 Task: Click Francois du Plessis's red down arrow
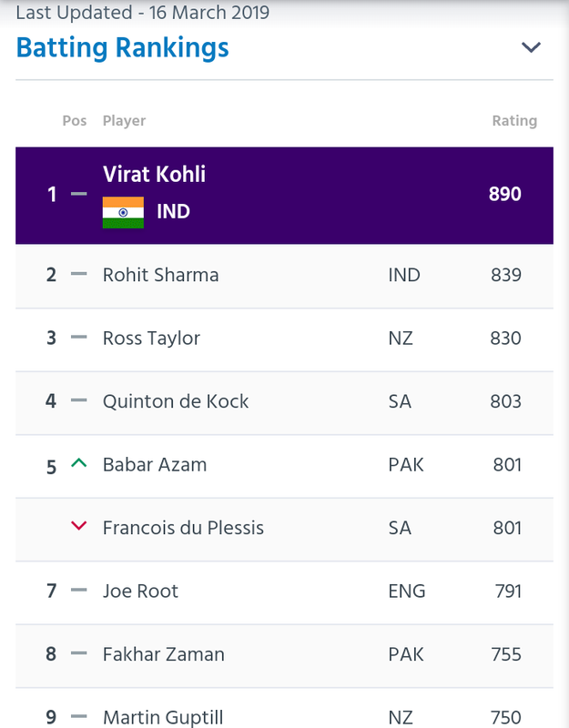click(x=79, y=526)
